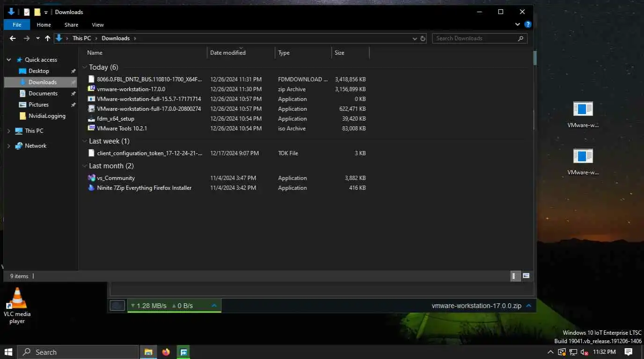The image size is (644, 359).
Task: Go up one folder level
Action: click(47, 38)
